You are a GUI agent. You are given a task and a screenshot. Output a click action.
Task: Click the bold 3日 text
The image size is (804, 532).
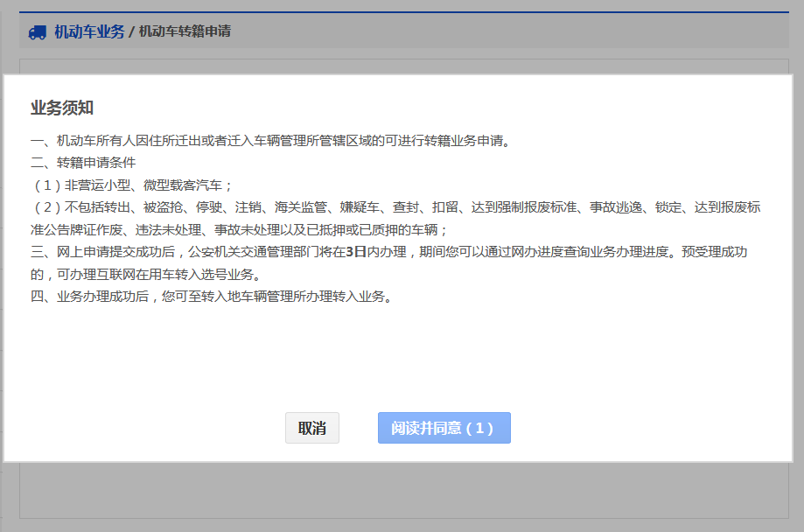pyautogui.click(x=354, y=252)
